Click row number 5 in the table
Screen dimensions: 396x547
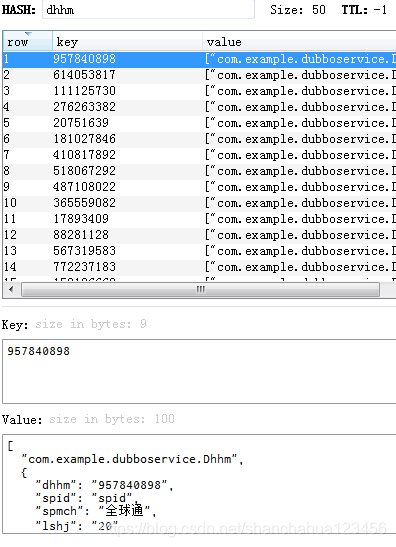point(7,123)
